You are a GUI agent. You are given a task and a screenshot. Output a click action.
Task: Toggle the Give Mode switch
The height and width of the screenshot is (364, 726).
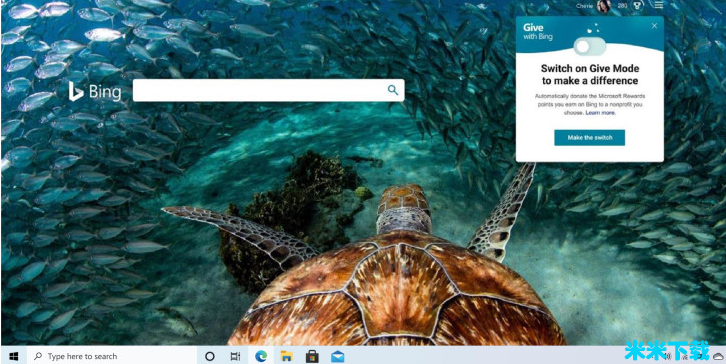point(589,46)
